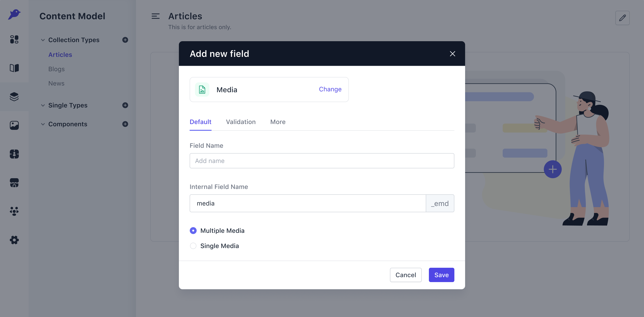Viewport: 644px width, 317px height.
Task: Open the open-book icon in sidebar
Action: pyautogui.click(x=14, y=68)
